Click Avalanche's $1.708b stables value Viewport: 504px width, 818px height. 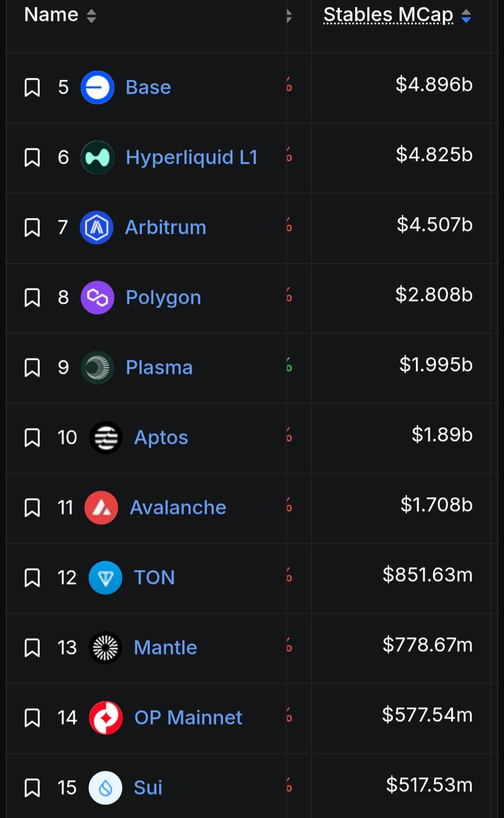point(436,505)
